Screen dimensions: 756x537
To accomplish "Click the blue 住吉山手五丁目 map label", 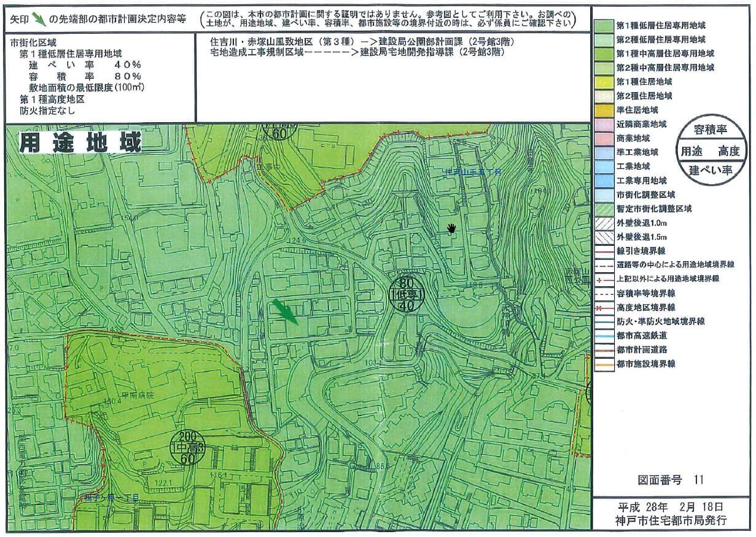I will click(473, 171).
